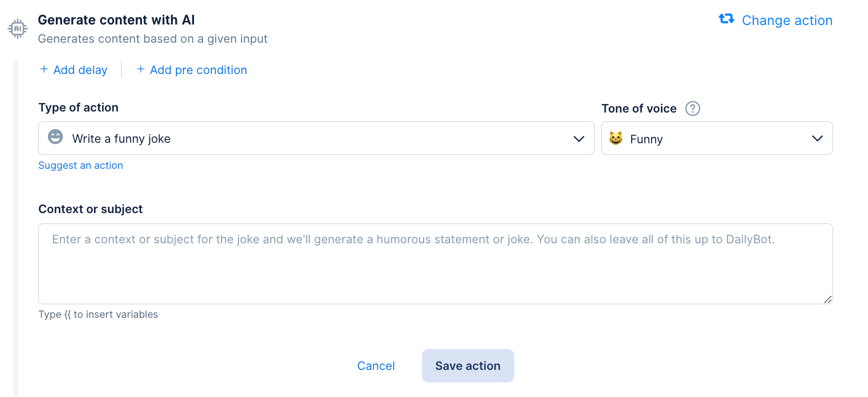Click the plus icon beside Add delay
The height and width of the screenshot is (397, 868).
[44, 69]
